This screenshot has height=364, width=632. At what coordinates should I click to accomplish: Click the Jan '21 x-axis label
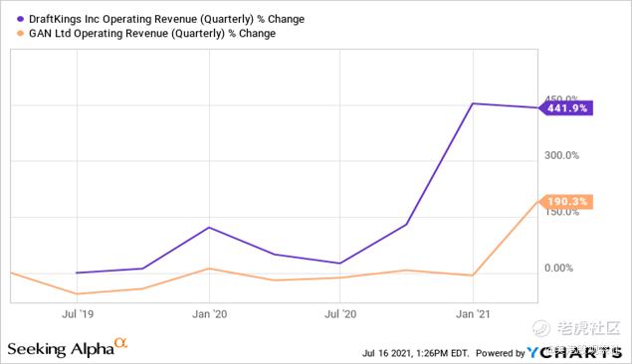(473, 314)
